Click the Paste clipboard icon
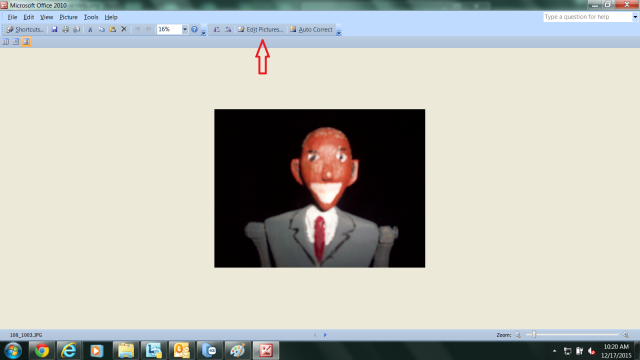Image resolution: width=640 pixels, height=360 pixels. point(113,29)
